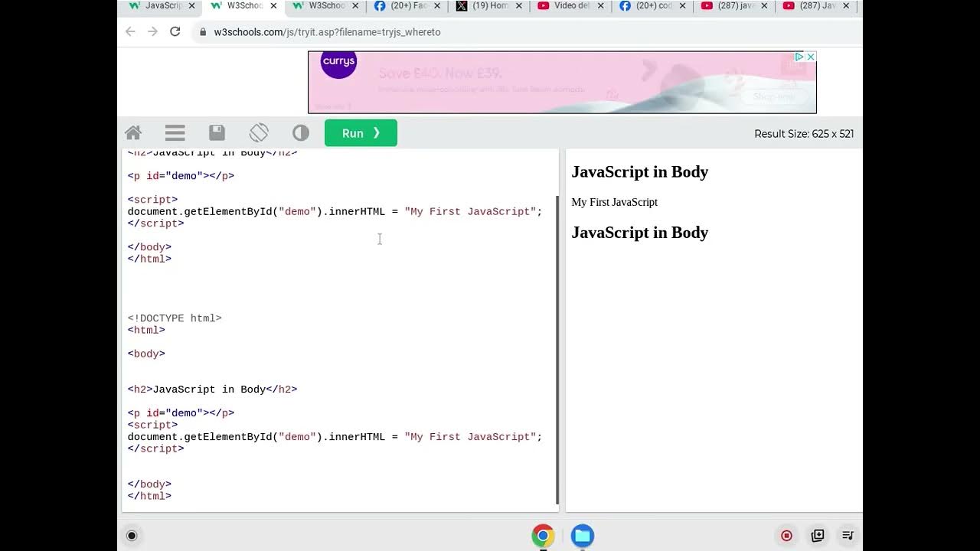Click first 'JavaScript in Body' result heading

click(639, 171)
